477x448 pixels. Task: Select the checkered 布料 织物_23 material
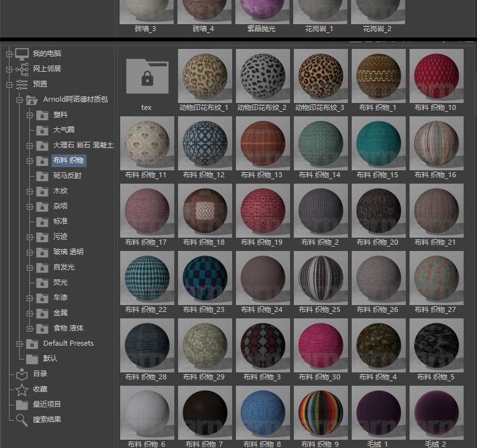[x=205, y=278]
